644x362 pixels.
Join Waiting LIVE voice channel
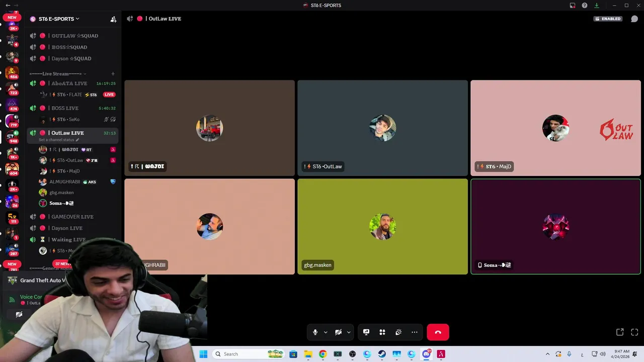pos(73,240)
